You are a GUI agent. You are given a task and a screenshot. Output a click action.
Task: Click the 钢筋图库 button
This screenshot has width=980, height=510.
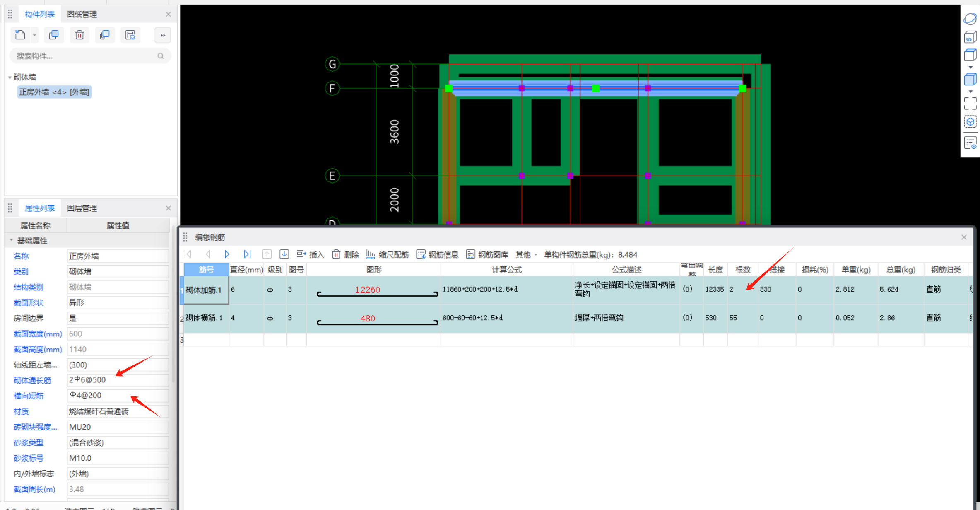[487, 254]
